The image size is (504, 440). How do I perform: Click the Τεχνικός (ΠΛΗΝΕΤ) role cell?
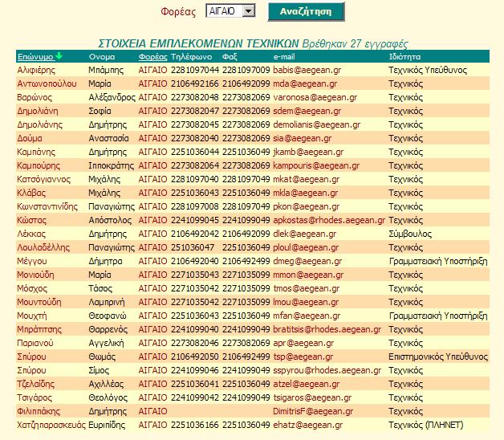(x=426, y=426)
